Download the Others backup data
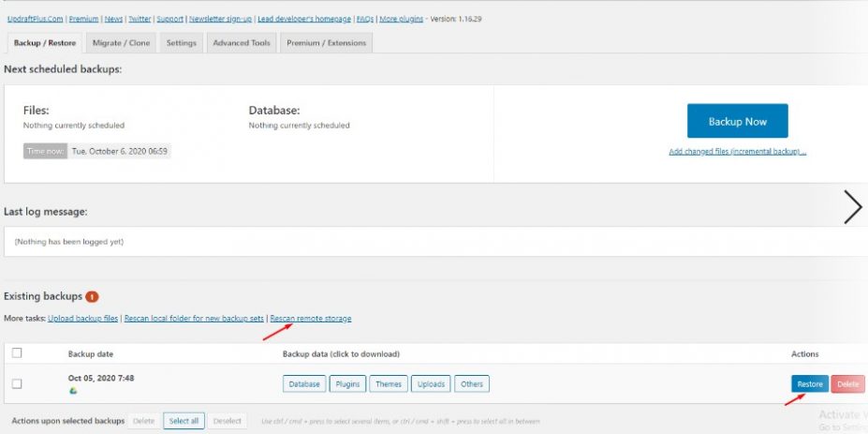Screen dimensions: 868x434 472,383
